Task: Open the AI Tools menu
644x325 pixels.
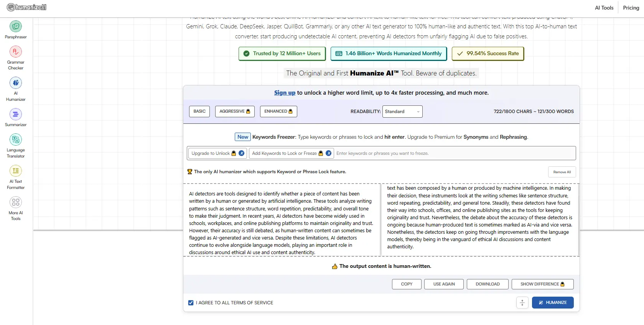Action: (604, 8)
